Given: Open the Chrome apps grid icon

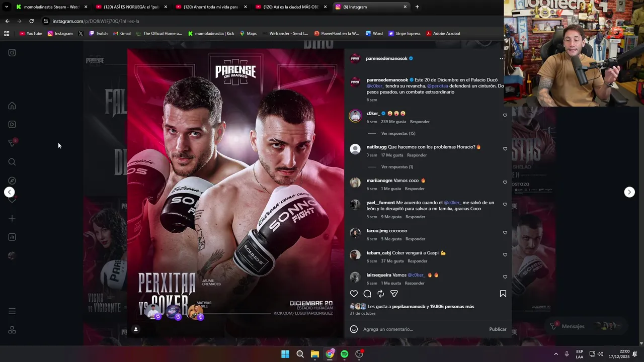Looking at the screenshot, I should pos(7,34).
